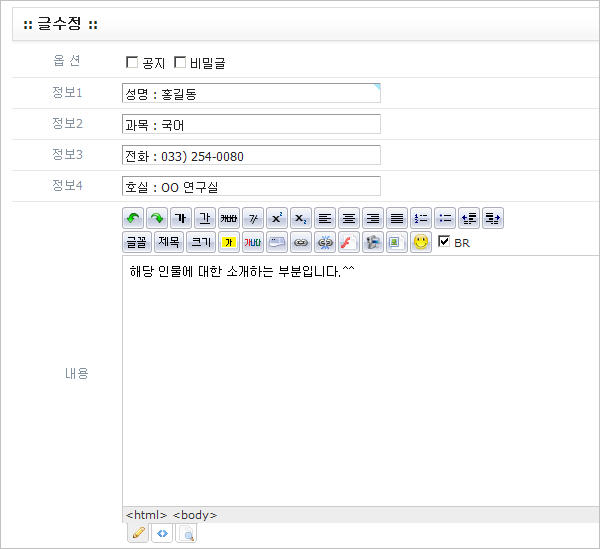Apply superscript formatting
This screenshot has width=600, height=549.
(278, 218)
